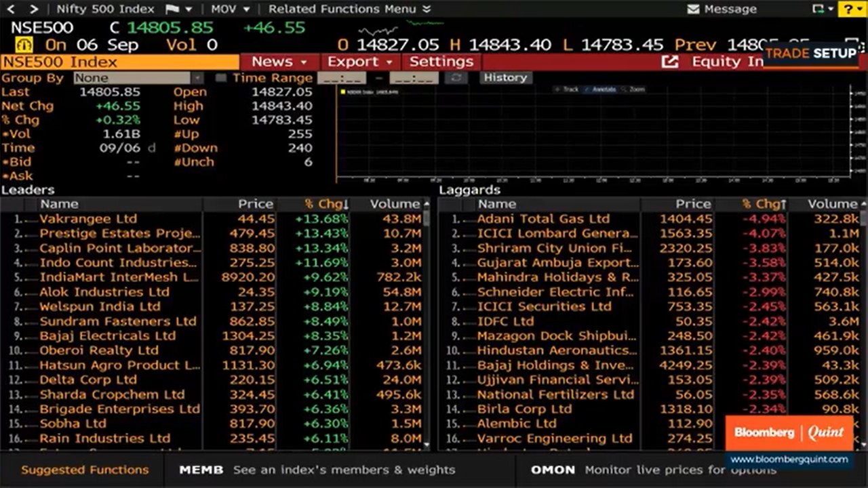Go forward with the right arrow icon
The height and width of the screenshot is (488, 868).
(34, 9)
